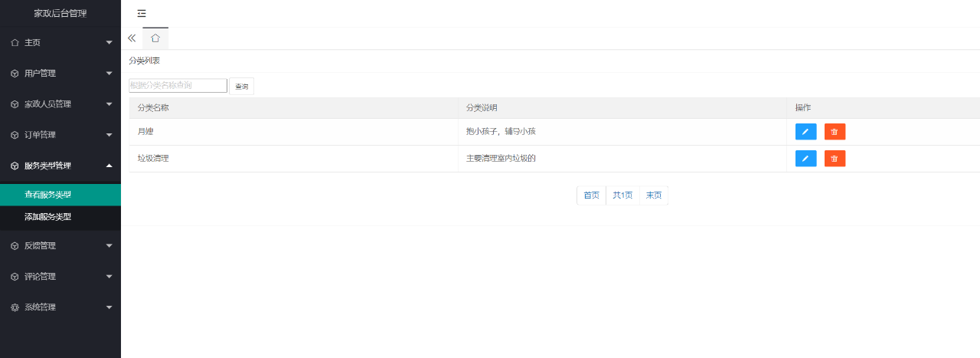Go to 首页 first page
The height and width of the screenshot is (358, 980).
(591, 195)
